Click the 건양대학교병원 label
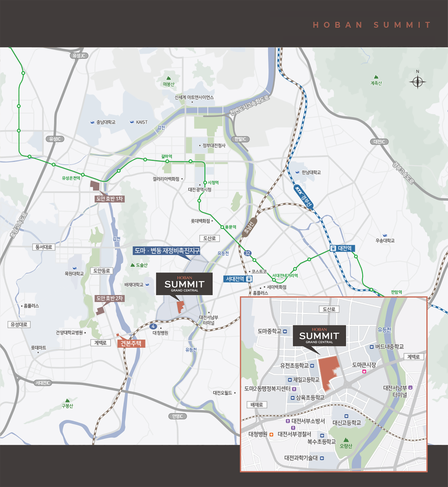Screen dimensions: 448x487 pyautogui.click(x=69, y=333)
